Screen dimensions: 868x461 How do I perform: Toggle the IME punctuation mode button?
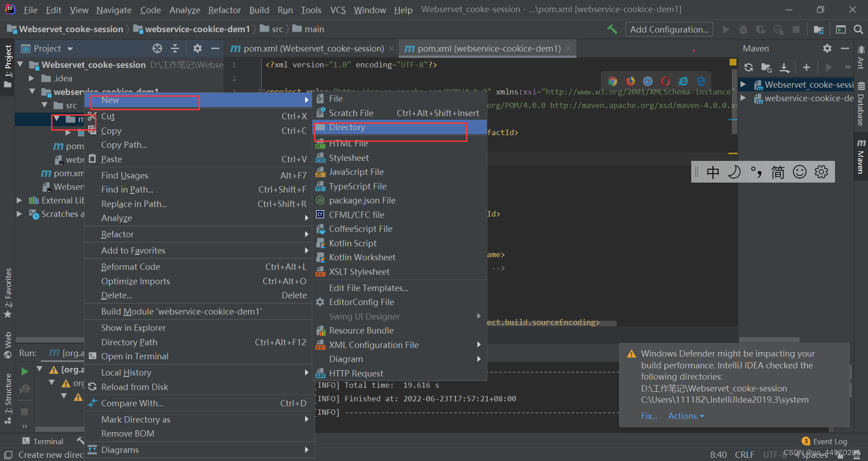(x=756, y=172)
